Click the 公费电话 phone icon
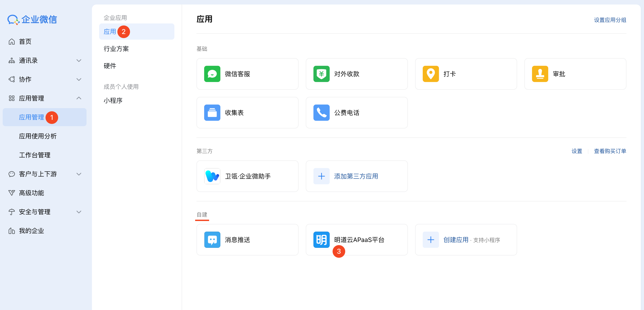The height and width of the screenshot is (310, 644). tap(321, 113)
